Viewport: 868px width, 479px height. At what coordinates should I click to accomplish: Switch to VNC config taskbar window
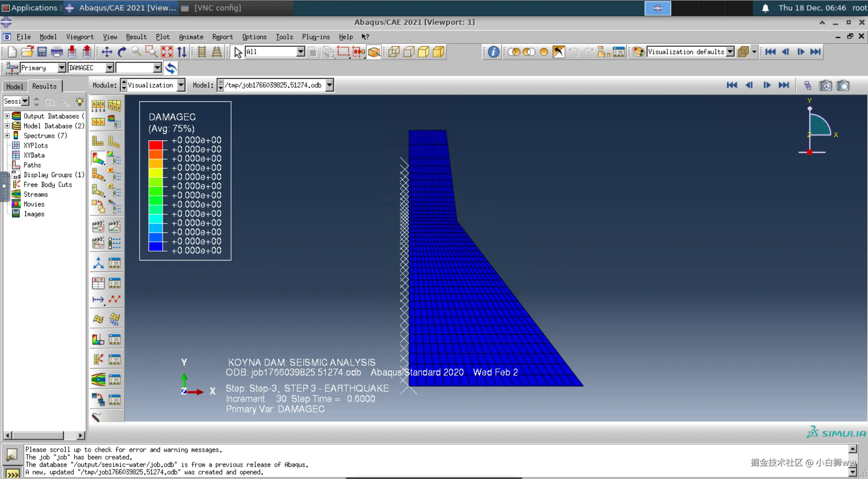[217, 8]
